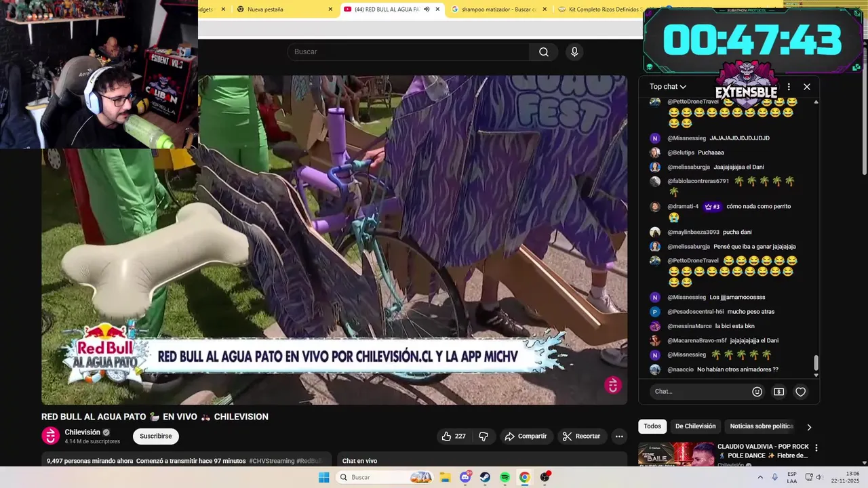Open Windows Start menu
The height and width of the screenshot is (488, 868).
[x=324, y=477]
